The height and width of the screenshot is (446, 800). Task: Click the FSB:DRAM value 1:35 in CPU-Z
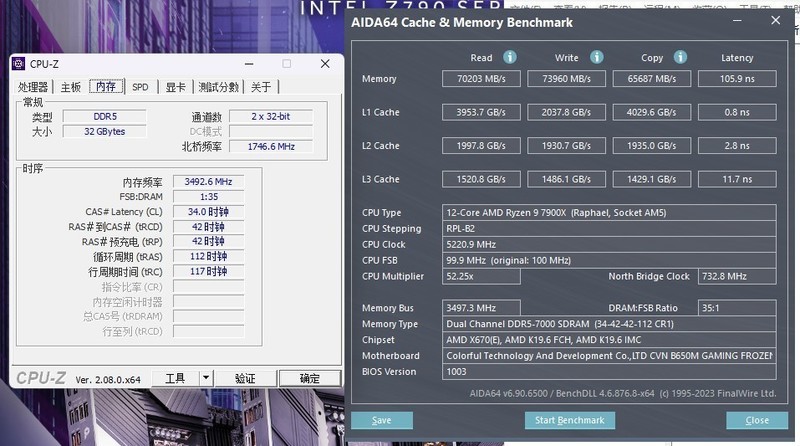[x=208, y=196]
